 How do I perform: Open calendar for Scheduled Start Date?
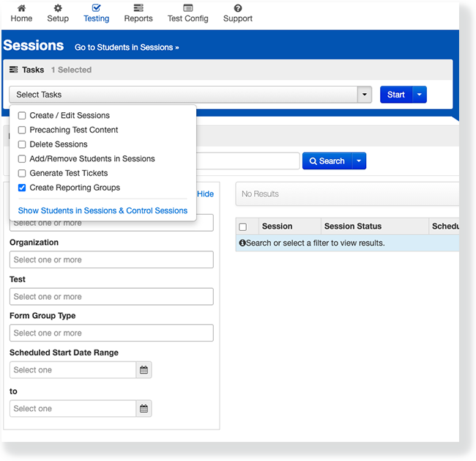(144, 370)
